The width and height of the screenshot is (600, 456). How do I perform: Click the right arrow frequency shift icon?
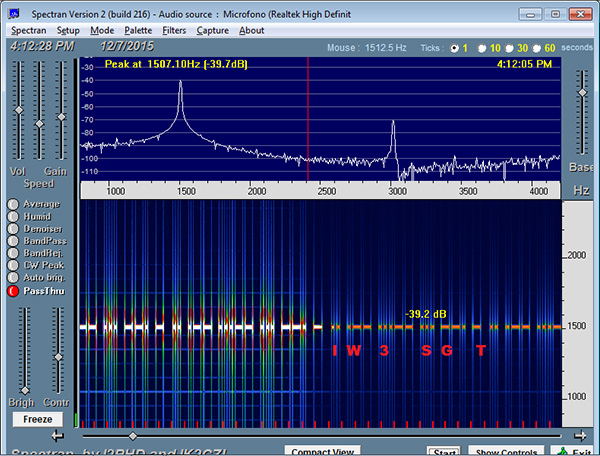tap(580, 435)
